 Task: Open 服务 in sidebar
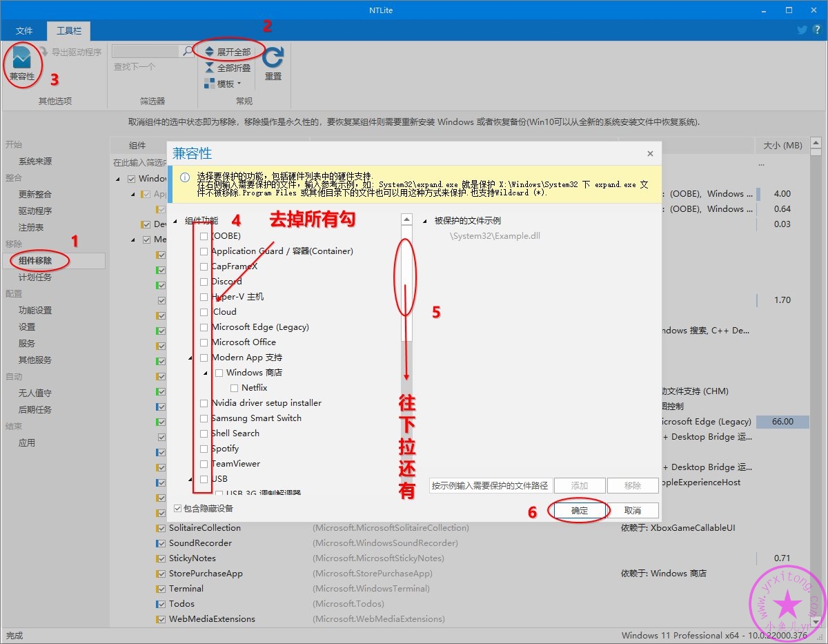(x=27, y=343)
